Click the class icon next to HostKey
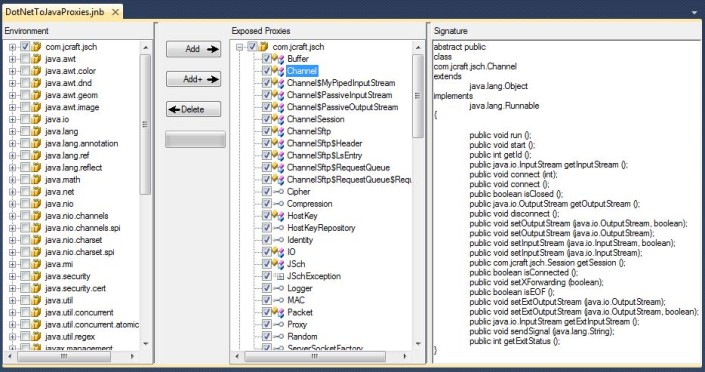 click(279, 216)
